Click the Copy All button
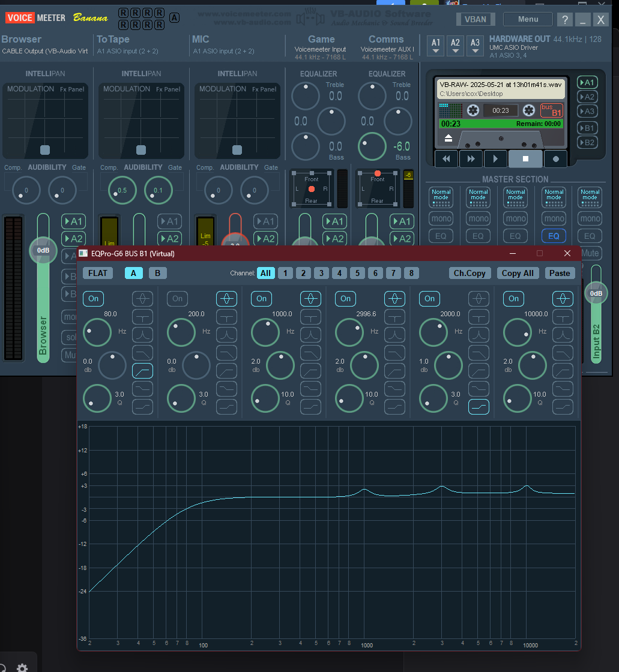Viewport: 619px width, 672px height. click(x=518, y=273)
